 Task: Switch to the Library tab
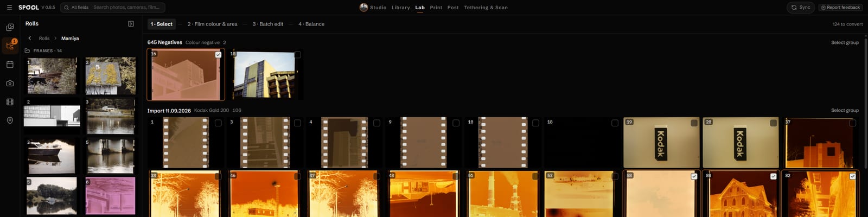401,8
